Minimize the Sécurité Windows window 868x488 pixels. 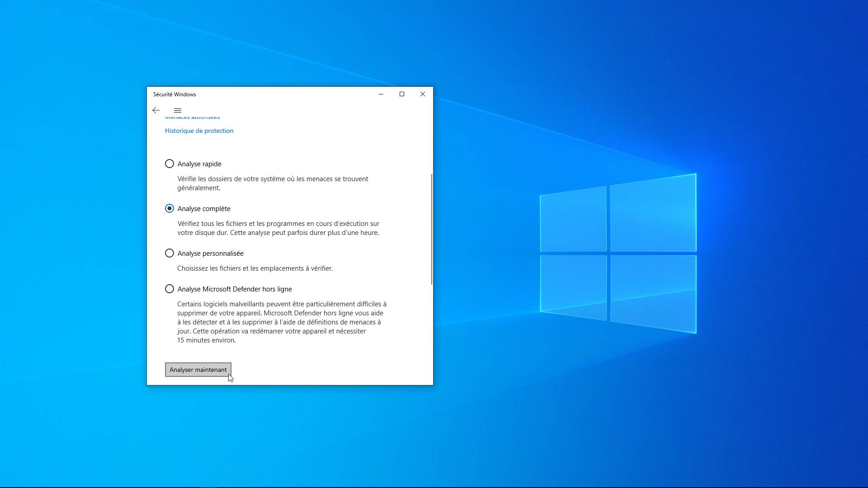[x=381, y=94]
